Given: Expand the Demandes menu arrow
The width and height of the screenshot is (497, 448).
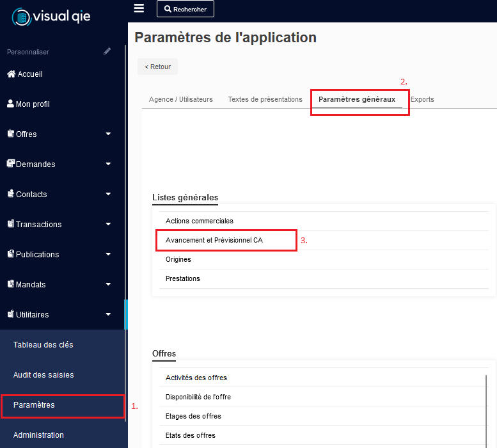Looking at the screenshot, I should pos(108,164).
